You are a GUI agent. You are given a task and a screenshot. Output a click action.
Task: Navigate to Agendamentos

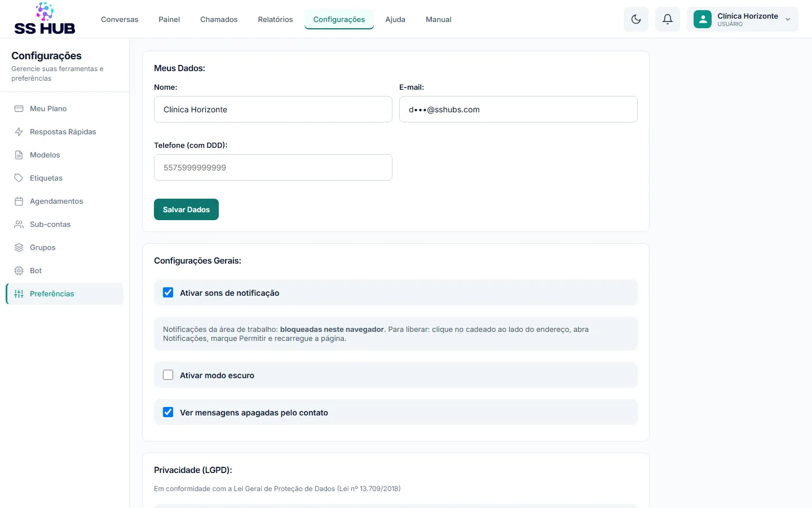pyautogui.click(x=65, y=201)
